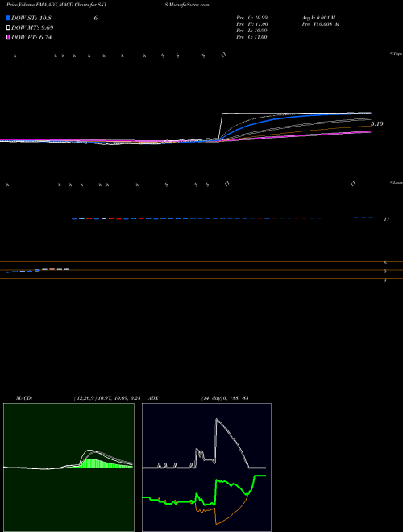The image size is (403, 532).
Task: Click the price axis label '11'
Action: [x=386, y=219]
